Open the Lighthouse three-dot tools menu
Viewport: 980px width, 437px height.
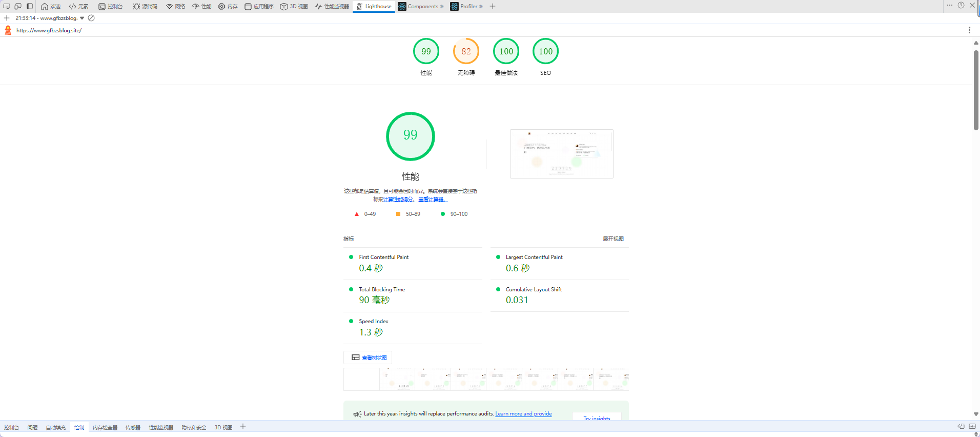[969, 30]
